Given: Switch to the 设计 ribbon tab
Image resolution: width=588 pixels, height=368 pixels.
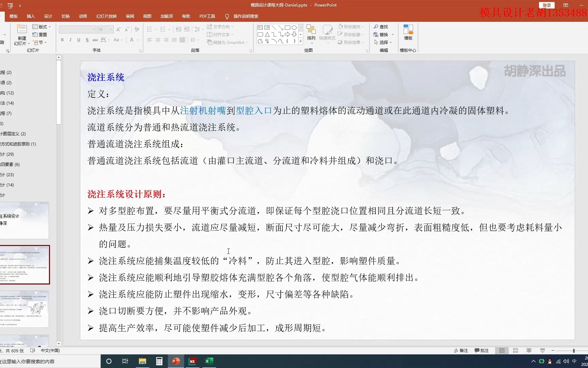Looking at the screenshot, I should coord(48,16).
